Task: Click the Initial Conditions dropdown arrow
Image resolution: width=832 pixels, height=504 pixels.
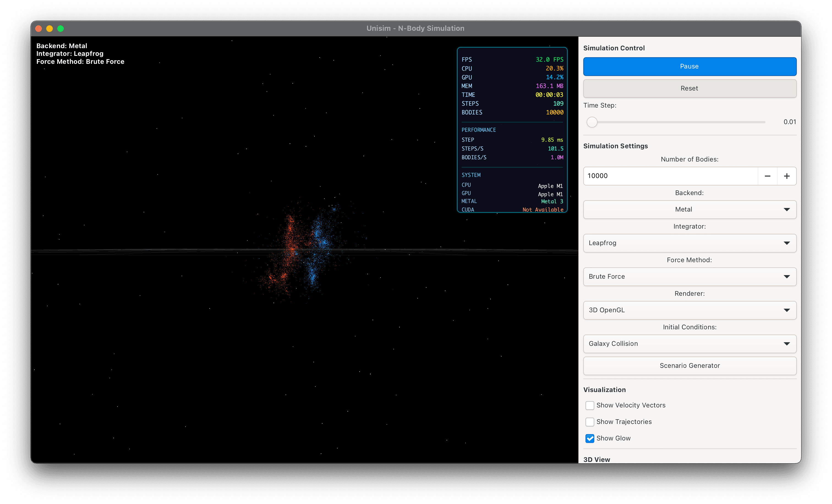Action: (787, 344)
